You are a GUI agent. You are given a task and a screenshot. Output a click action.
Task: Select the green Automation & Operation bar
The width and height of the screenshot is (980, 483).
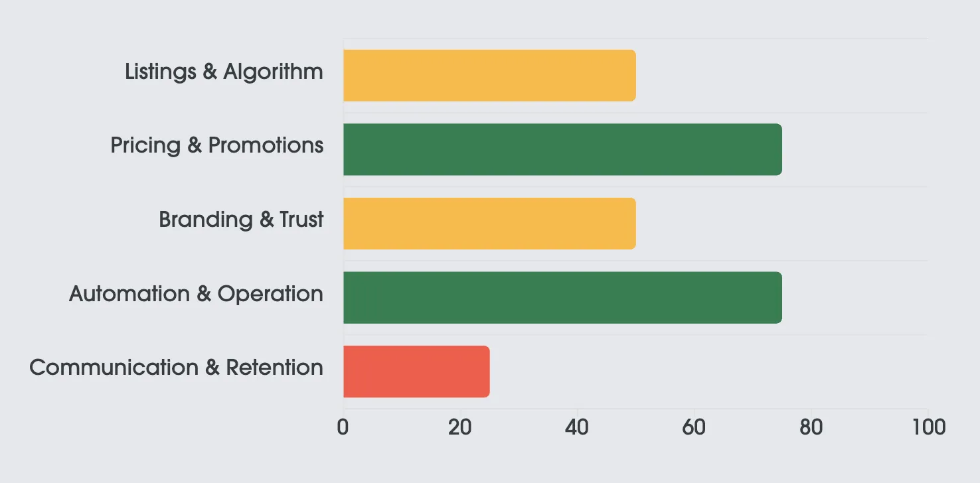tap(562, 297)
